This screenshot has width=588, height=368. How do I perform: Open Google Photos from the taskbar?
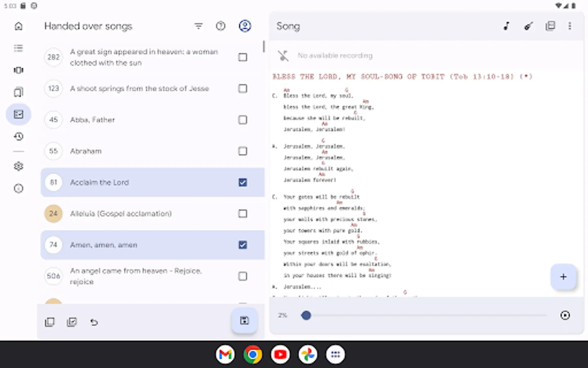pyautogui.click(x=308, y=355)
